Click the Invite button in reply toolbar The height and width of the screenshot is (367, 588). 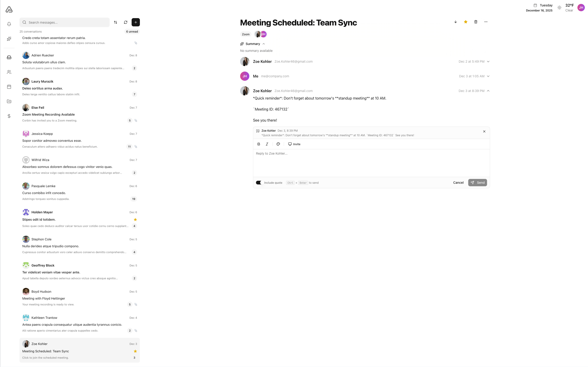coord(294,144)
